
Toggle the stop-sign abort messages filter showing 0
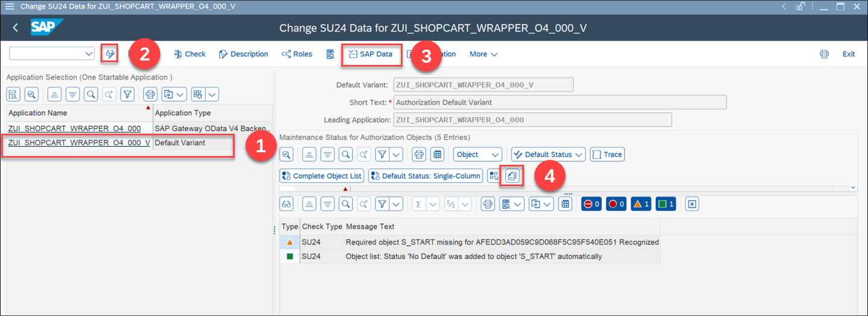coord(591,204)
